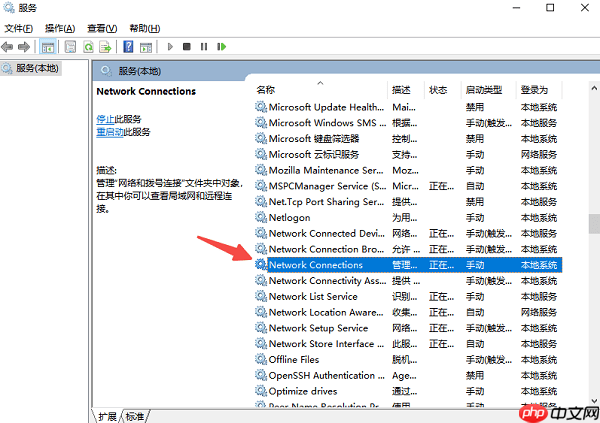This screenshot has width=600, height=423.
Task: Select Net.Tcp Port Sharing Service row
Action: click(x=408, y=202)
